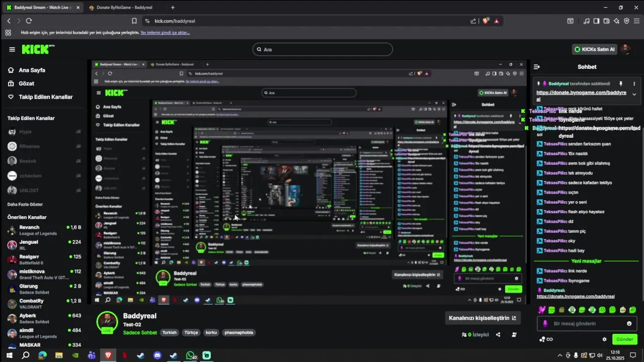This screenshot has height=362, width=644.
Task: Expand the pinned message chevron
Action: tap(634, 95)
